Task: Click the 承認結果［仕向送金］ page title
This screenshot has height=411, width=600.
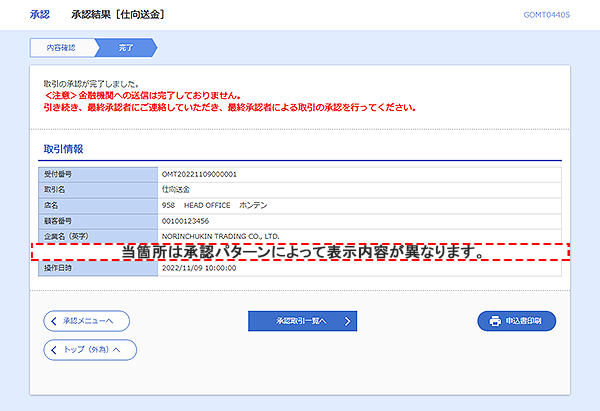Action: [118, 15]
